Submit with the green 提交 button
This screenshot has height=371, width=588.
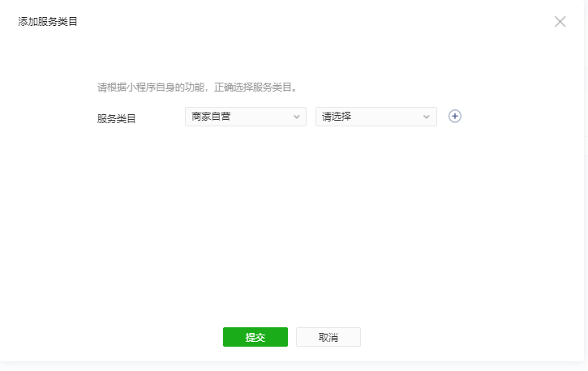click(255, 337)
